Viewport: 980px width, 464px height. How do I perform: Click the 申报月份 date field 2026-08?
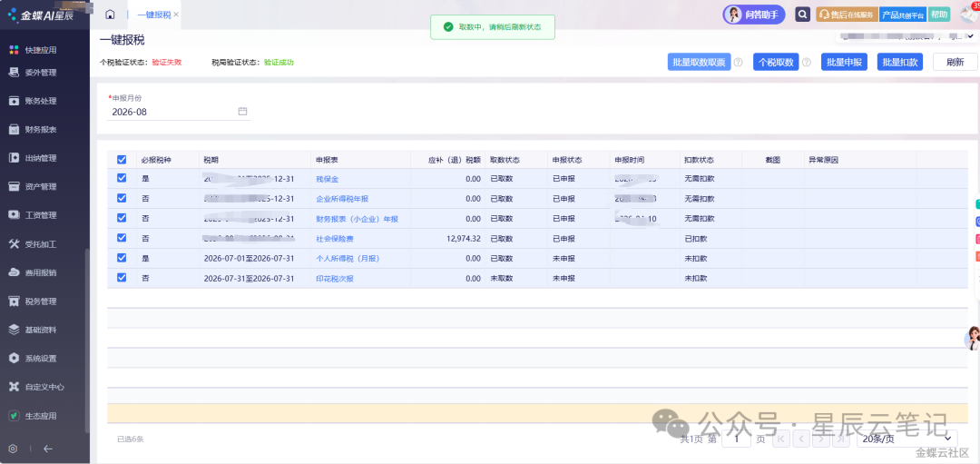click(x=179, y=112)
